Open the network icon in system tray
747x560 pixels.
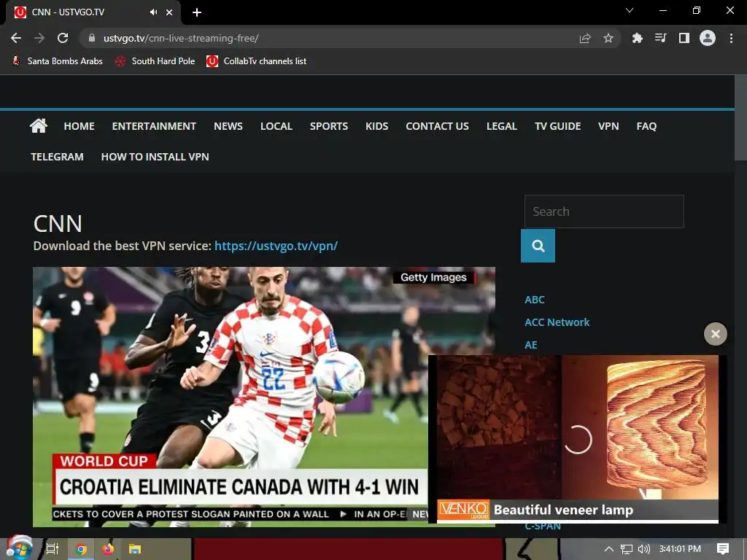tap(627, 549)
